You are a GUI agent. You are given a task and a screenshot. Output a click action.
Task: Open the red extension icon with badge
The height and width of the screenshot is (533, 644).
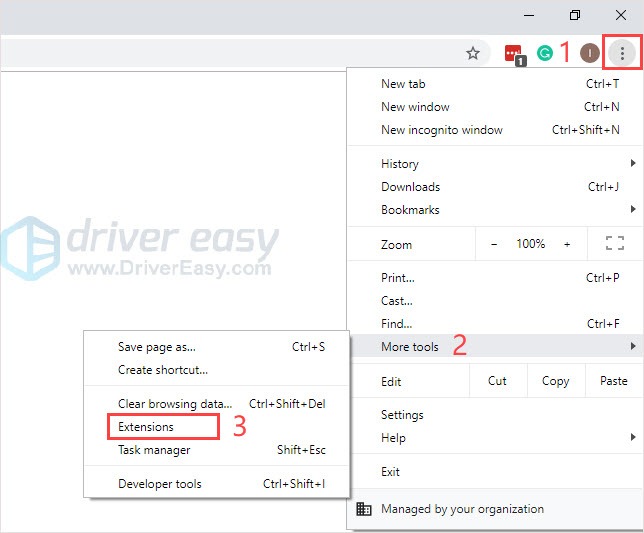(x=513, y=53)
